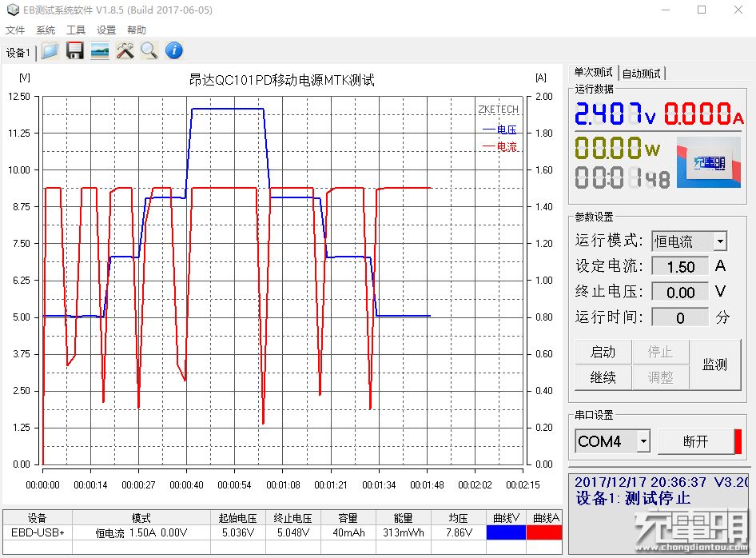The height and width of the screenshot is (558, 756).
Task: Click the chart title 昂达QC101PD移动电源MTK测试
Action: tap(281, 80)
